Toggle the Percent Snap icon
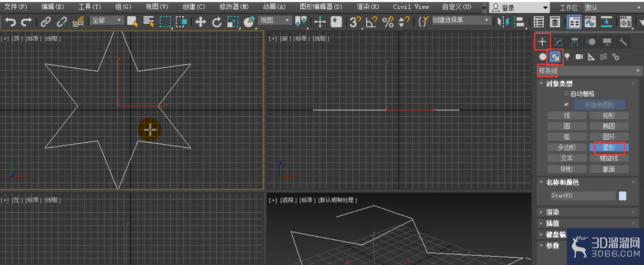644x265 pixels. pyautogui.click(x=388, y=22)
